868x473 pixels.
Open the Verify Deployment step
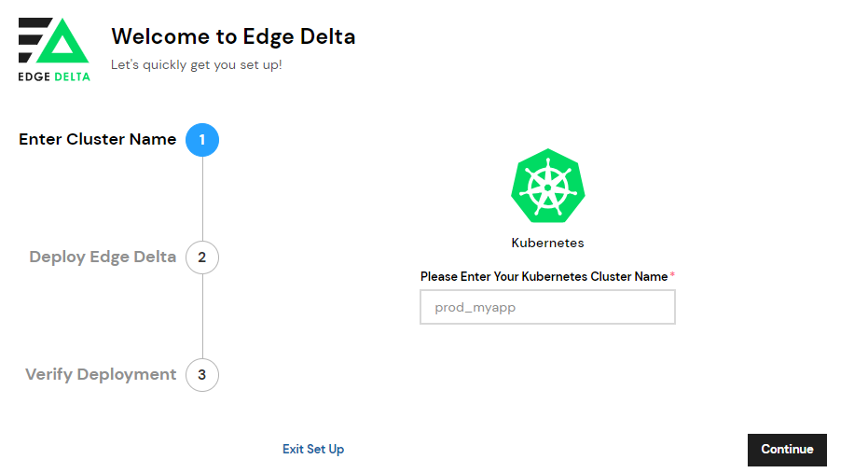coord(101,374)
